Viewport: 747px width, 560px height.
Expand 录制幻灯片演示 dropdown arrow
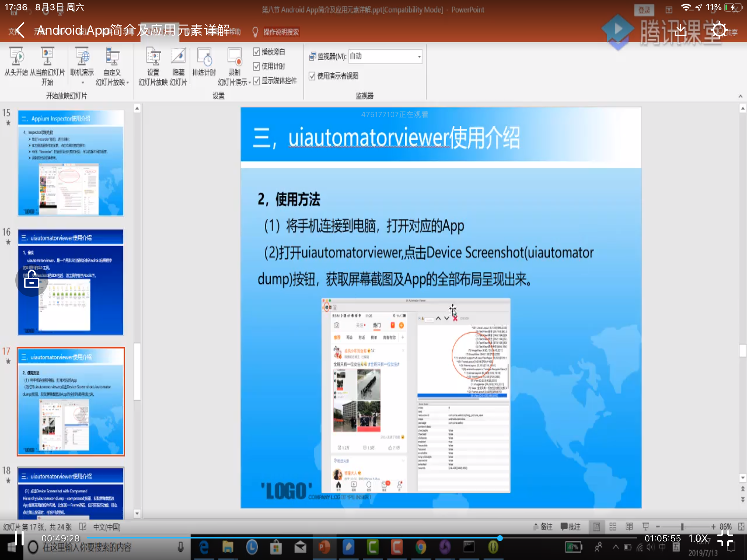coord(249,83)
